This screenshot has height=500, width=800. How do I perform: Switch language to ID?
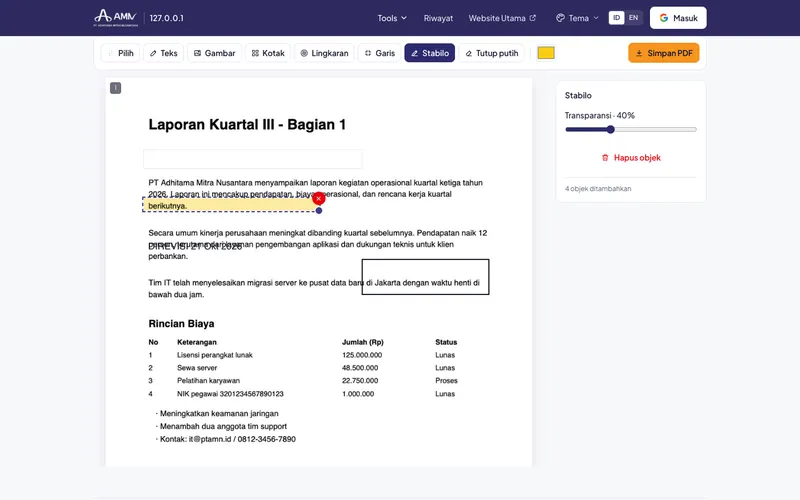616,18
